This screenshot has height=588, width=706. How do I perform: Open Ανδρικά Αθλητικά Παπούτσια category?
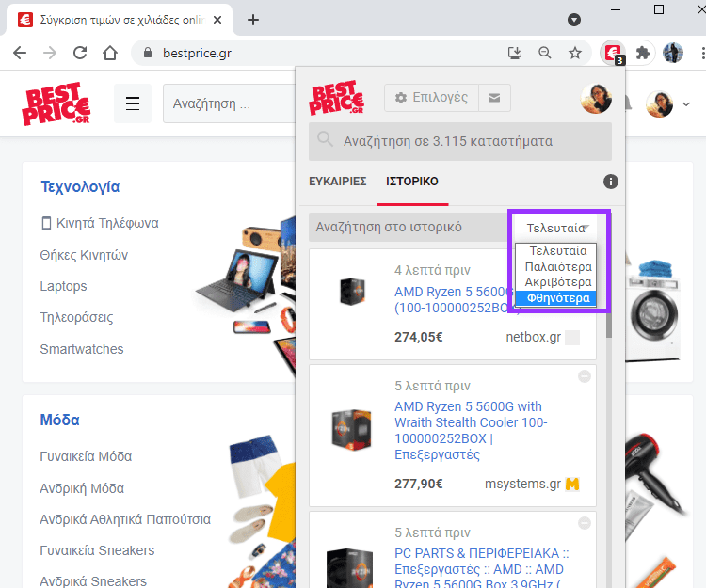click(x=125, y=519)
